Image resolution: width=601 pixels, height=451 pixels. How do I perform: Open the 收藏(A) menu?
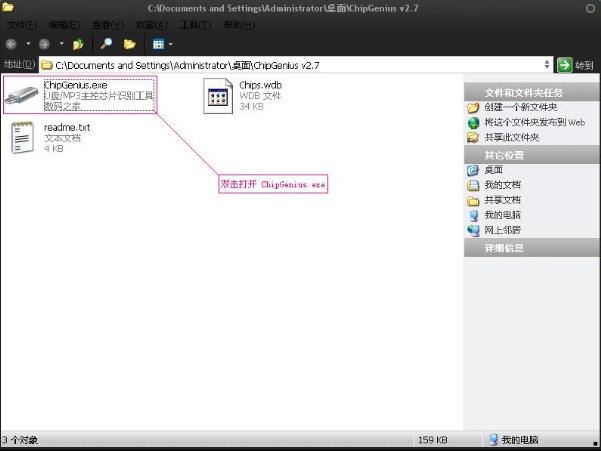click(x=152, y=25)
